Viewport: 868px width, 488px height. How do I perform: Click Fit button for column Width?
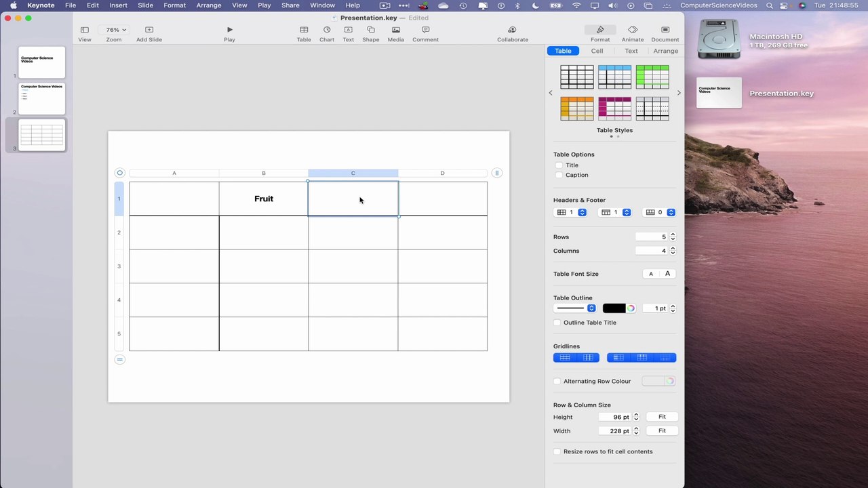[x=662, y=431]
